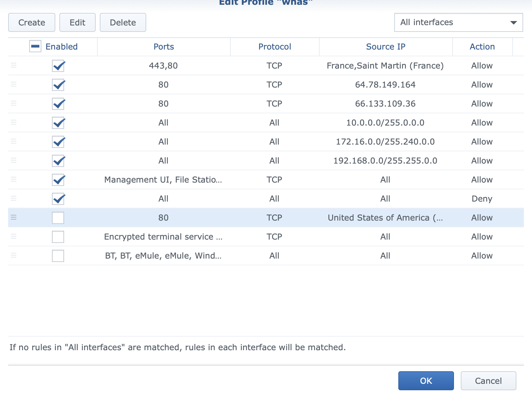
Task: Delete the selected firewall rule
Action: 123,22
